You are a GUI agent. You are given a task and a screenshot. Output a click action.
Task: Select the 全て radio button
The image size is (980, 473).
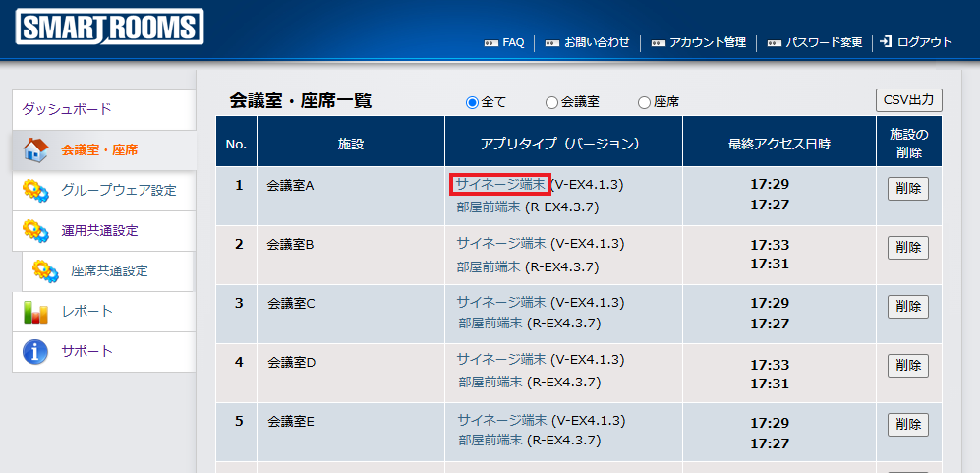pyautogui.click(x=472, y=102)
